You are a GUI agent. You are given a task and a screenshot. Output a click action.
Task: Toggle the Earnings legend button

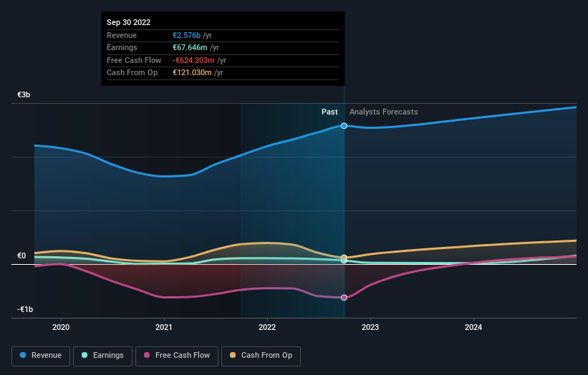coord(102,356)
